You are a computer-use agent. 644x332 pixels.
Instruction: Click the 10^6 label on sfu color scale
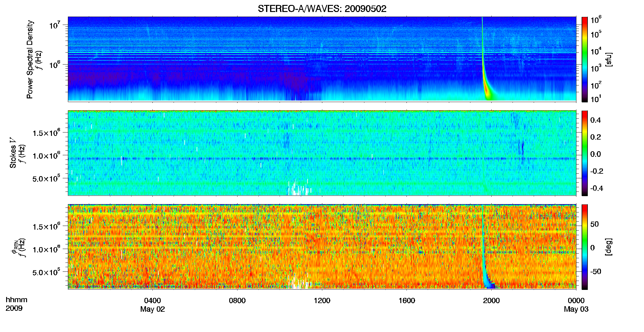click(x=596, y=20)
